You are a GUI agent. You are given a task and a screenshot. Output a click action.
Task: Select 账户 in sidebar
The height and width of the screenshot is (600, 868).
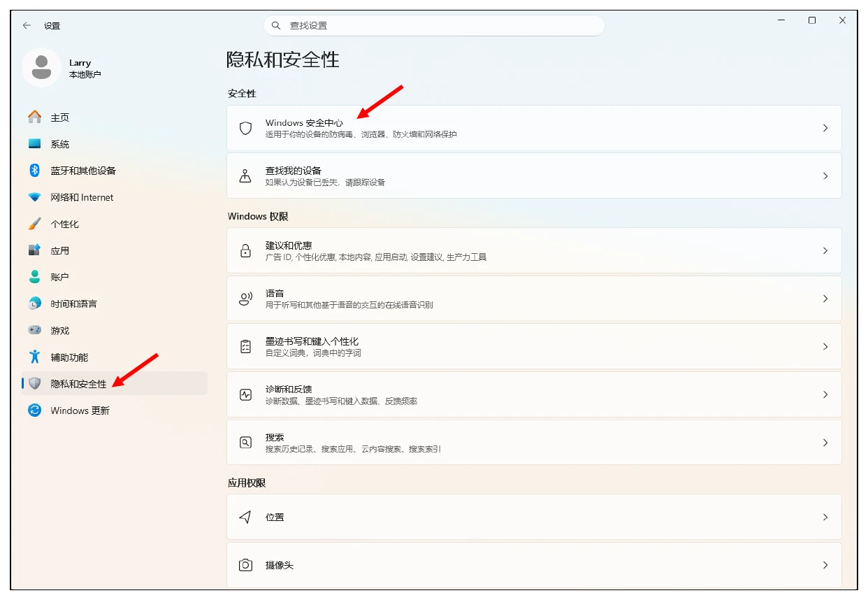[115, 277]
